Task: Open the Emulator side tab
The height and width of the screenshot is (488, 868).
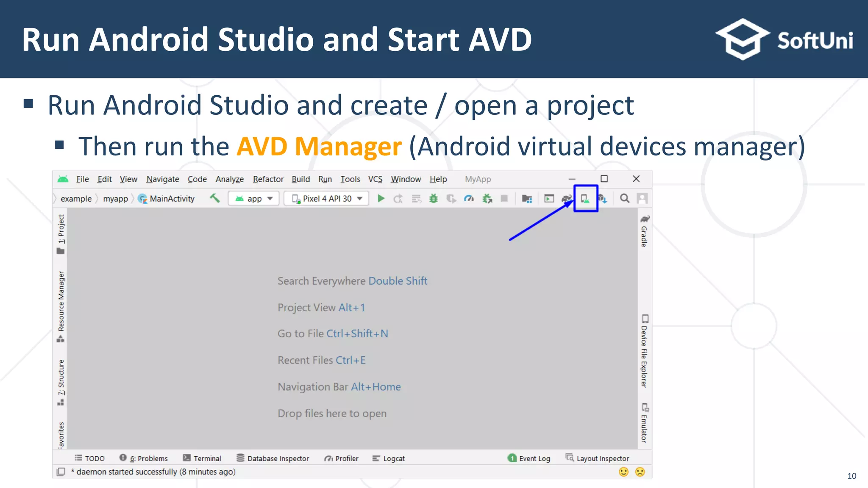Action: click(x=644, y=423)
